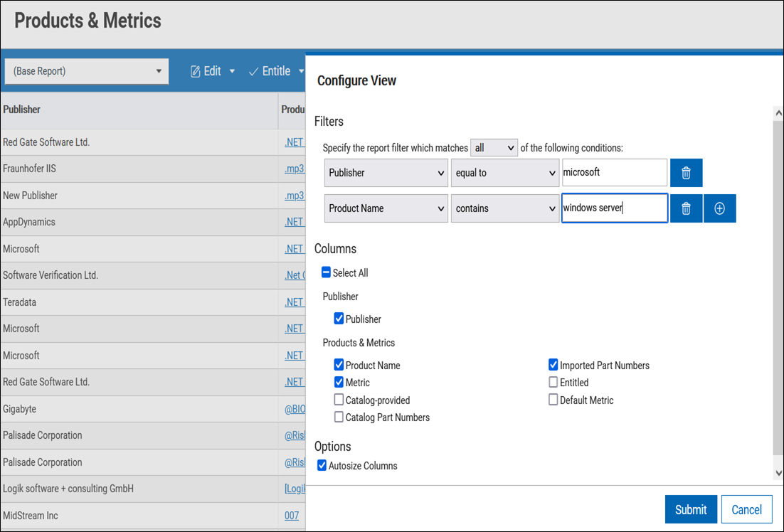Enable the Entitled column checkbox

[x=553, y=383]
